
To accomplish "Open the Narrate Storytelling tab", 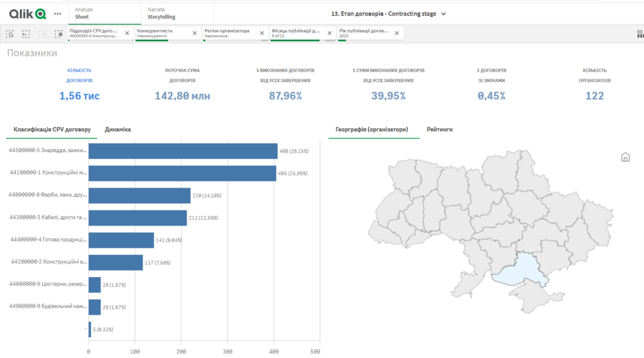I will 177,13.
